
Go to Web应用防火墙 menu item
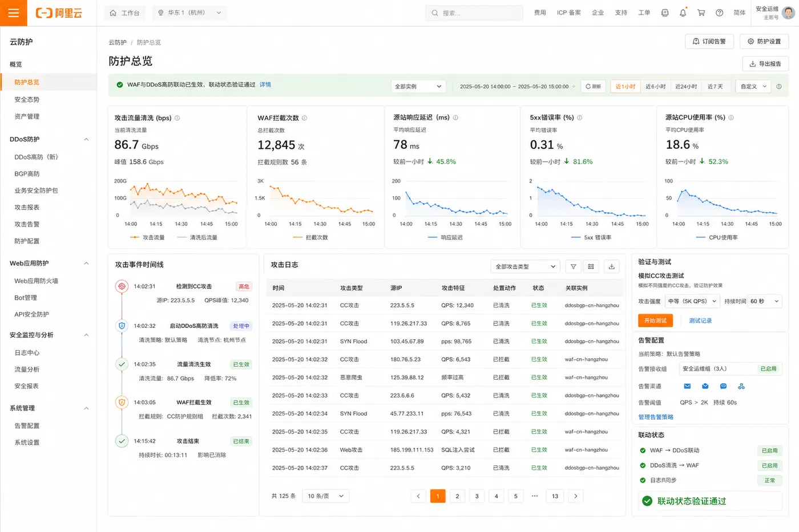(x=36, y=281)
